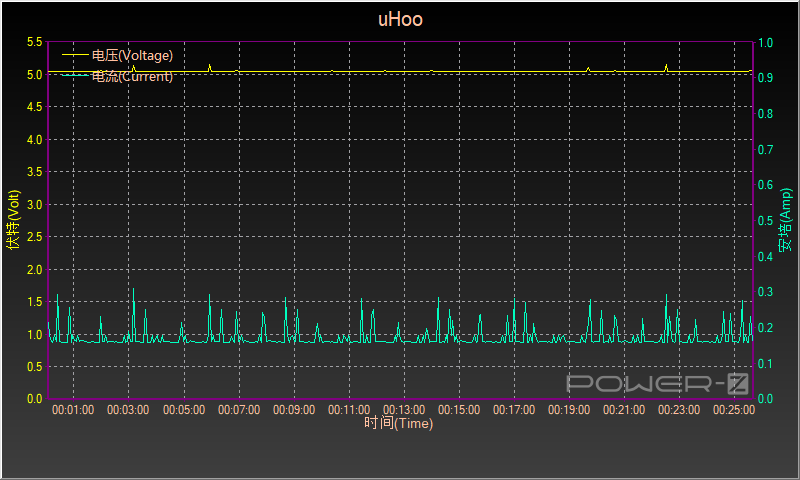Click the 5.5 voltage axis value
The width and height of the screenshot is (800, 480).
tap(35, 42)
